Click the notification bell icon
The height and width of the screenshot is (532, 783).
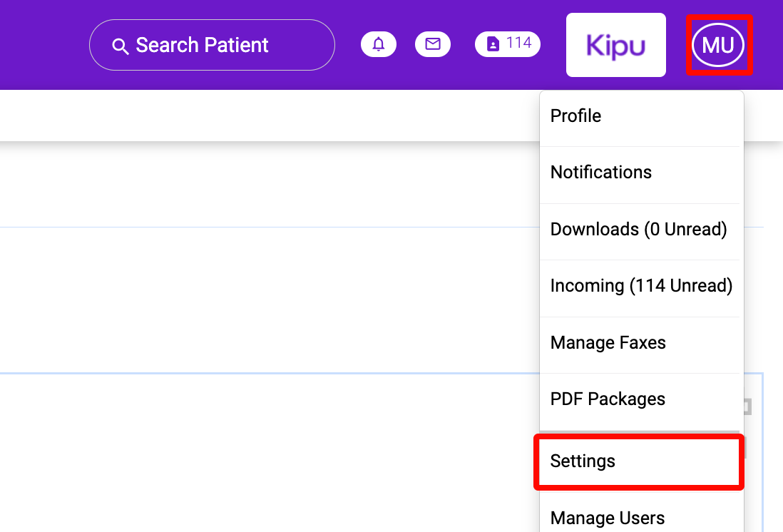pos(379,44)
